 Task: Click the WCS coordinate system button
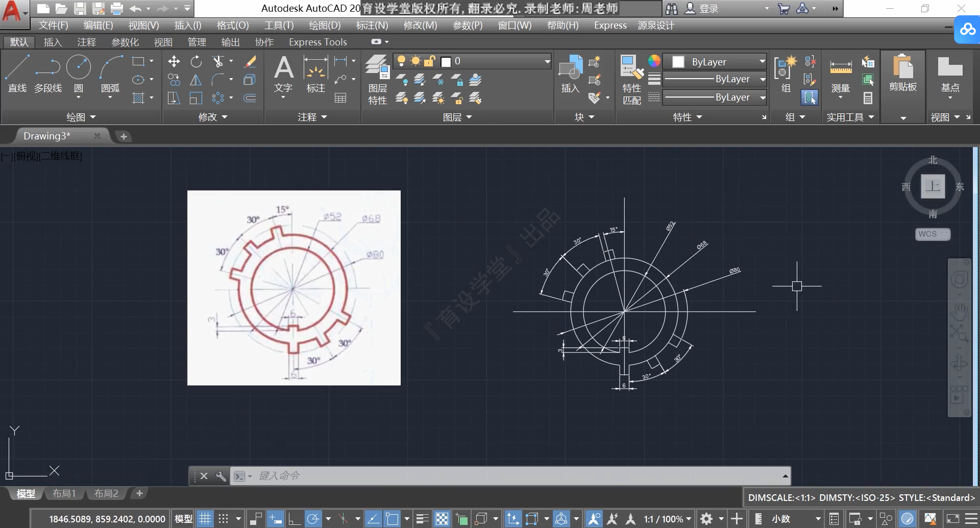point(932,234)
